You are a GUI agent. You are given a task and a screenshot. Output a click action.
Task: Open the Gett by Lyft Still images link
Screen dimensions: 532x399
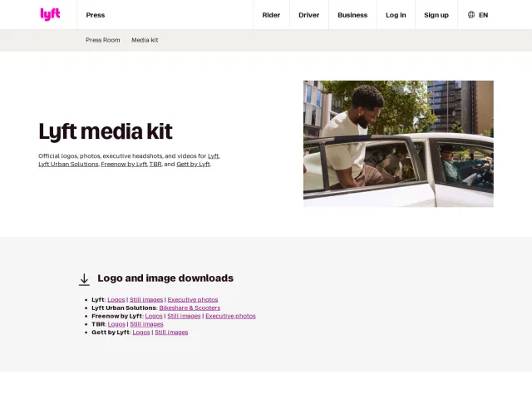171,332
